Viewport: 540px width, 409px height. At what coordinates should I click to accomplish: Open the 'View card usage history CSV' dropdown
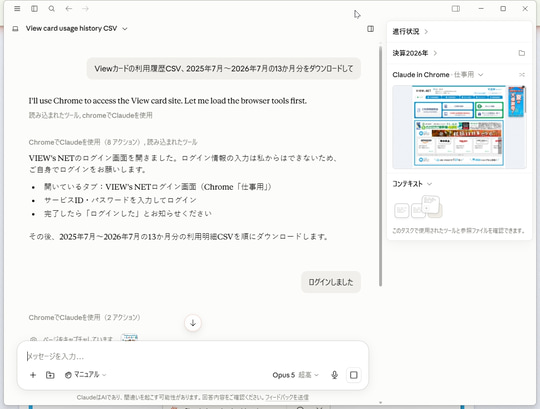76,29
